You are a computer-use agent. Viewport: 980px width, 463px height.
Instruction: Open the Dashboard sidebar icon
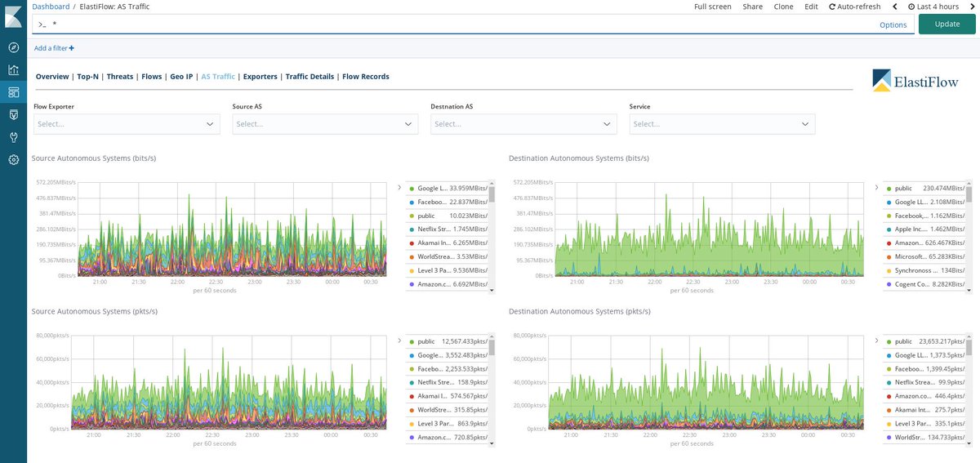point(13,92)
